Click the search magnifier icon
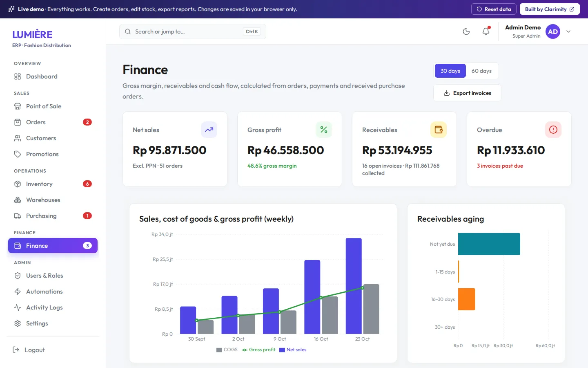The image size is (588, 368). coord(128,31)
